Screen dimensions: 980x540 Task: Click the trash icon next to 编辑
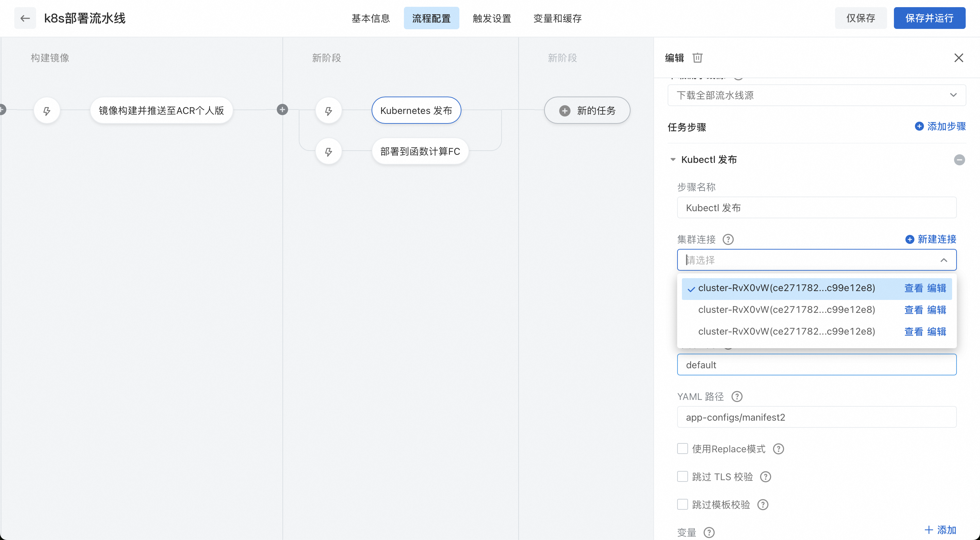(x=697, y=58)
